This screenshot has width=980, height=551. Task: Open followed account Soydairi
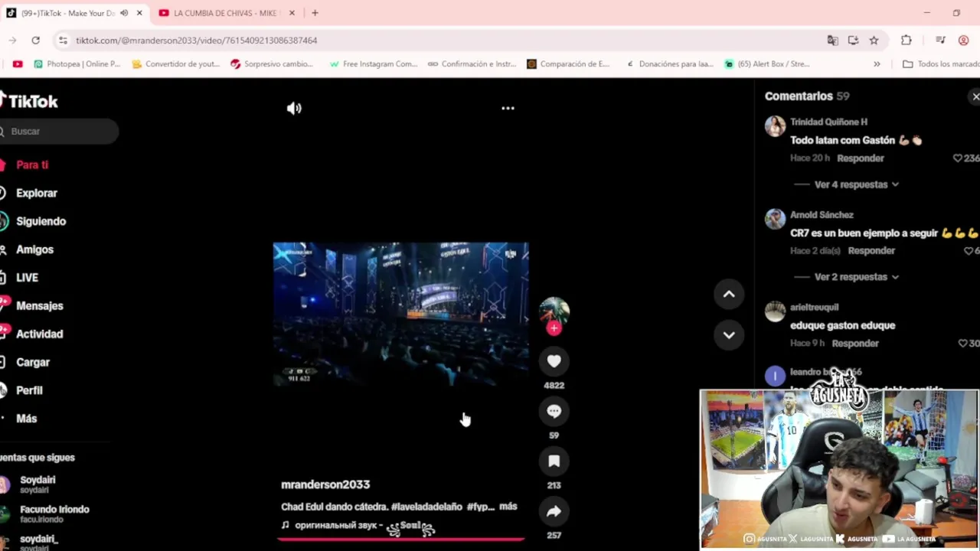coord(37,484)
